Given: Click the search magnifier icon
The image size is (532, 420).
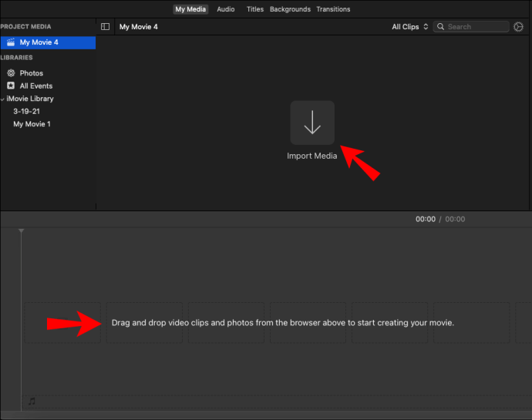Looking at the screenshot, I should [440, 26].
